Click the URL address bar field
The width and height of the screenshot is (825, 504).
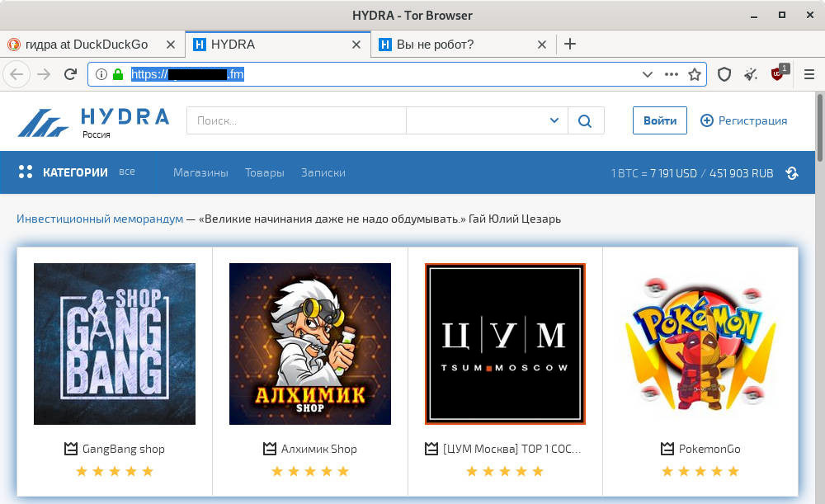397,74
